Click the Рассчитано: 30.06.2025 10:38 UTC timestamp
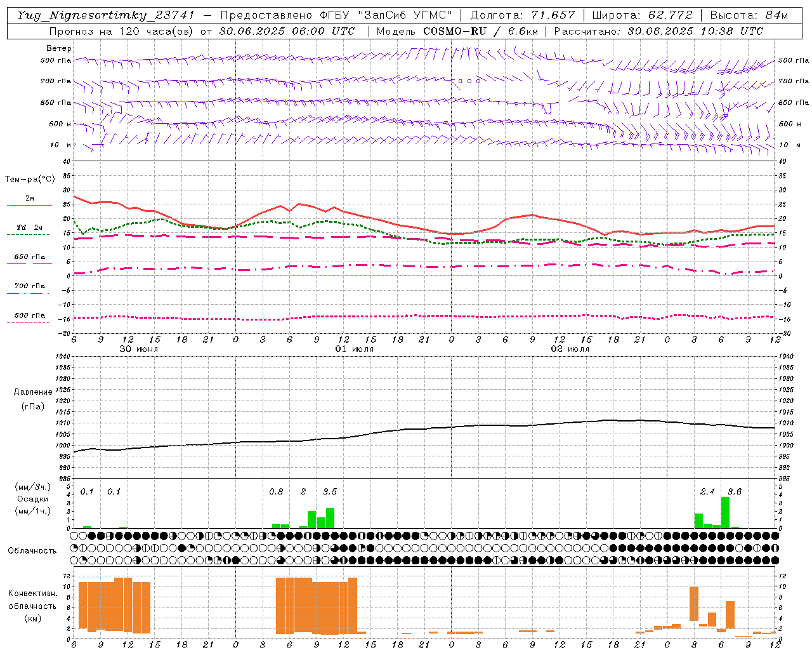The height and width of the screenshot is (650, 812). (658, 31)
